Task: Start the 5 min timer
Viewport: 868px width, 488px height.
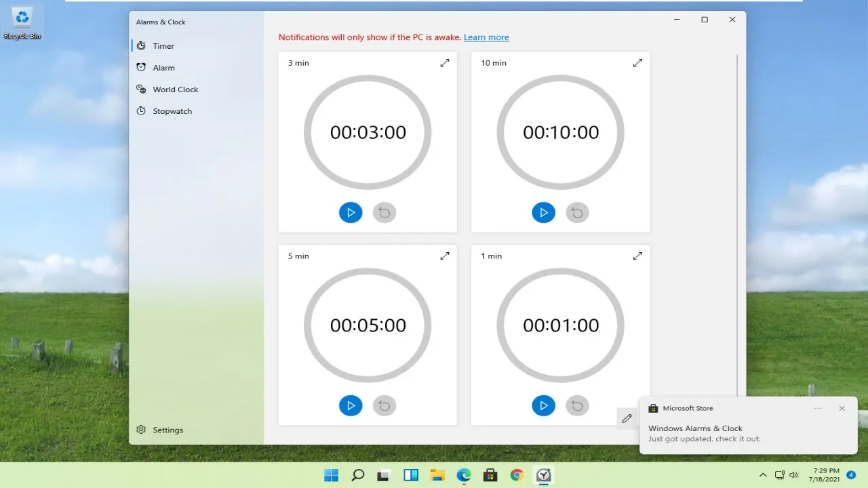Action: point(351,406)
